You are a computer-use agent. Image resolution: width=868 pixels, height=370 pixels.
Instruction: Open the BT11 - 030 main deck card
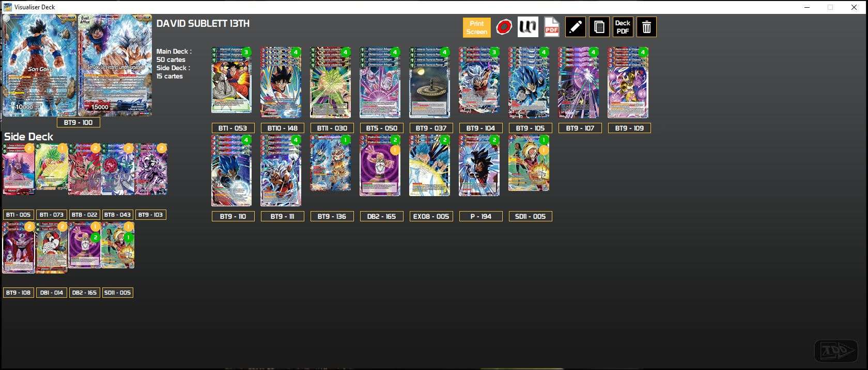click(330, 83)
